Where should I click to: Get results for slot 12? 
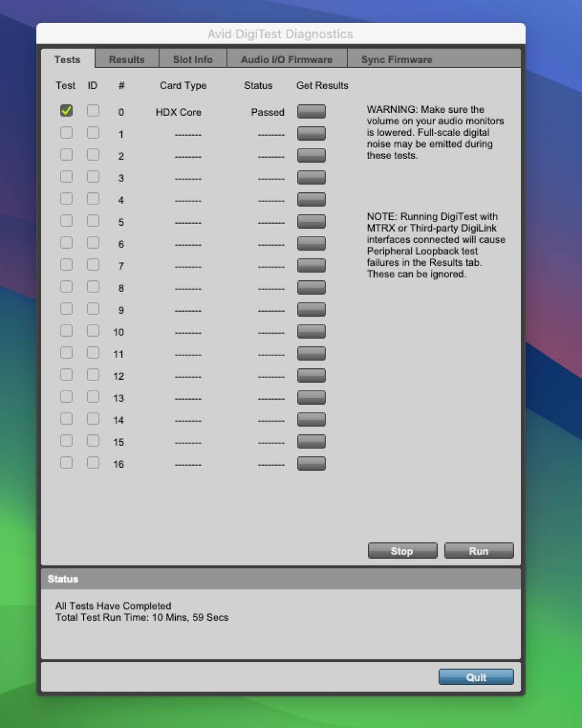coord(311,376)
